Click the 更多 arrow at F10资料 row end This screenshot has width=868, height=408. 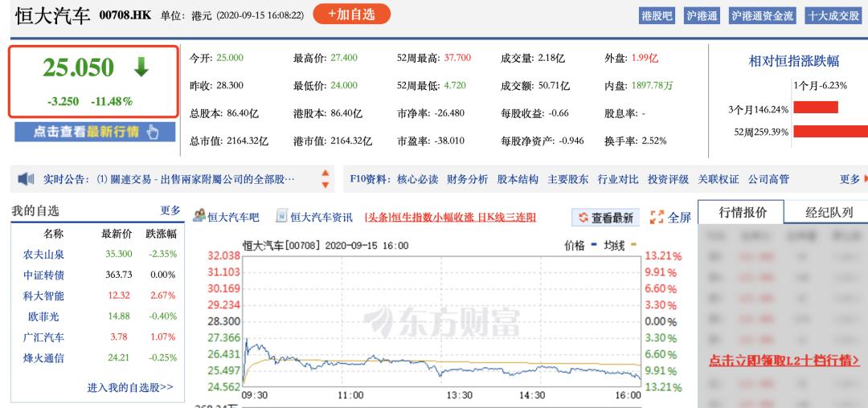(866, 179)
